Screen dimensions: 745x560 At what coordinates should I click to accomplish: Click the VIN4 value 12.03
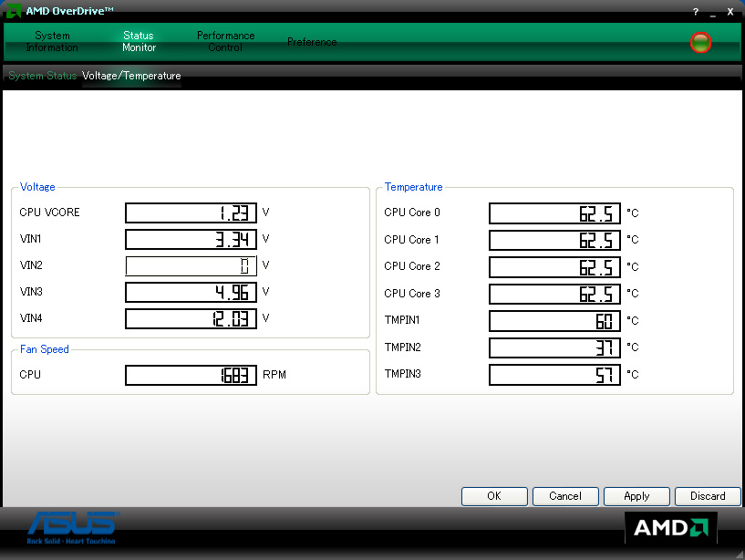click(191, 318)
